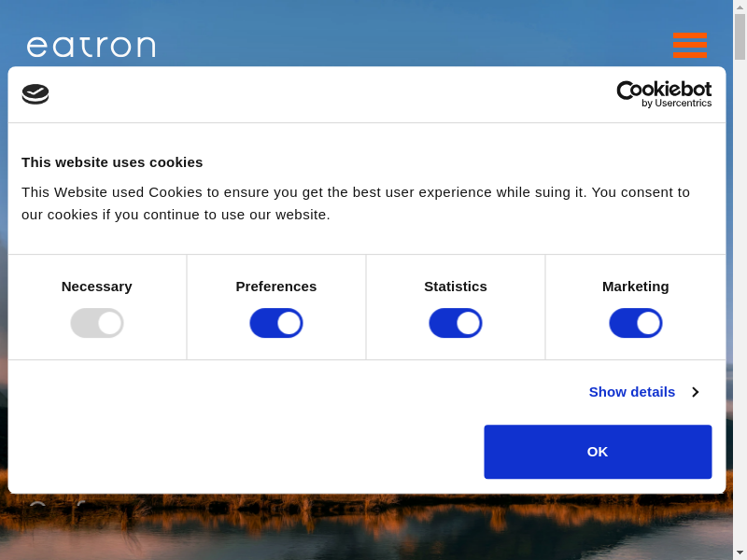This screenshot has width=747, height=560.
Task: Open the Cookiebot by Usercentrics logo
Action: [x=664, y=93]
